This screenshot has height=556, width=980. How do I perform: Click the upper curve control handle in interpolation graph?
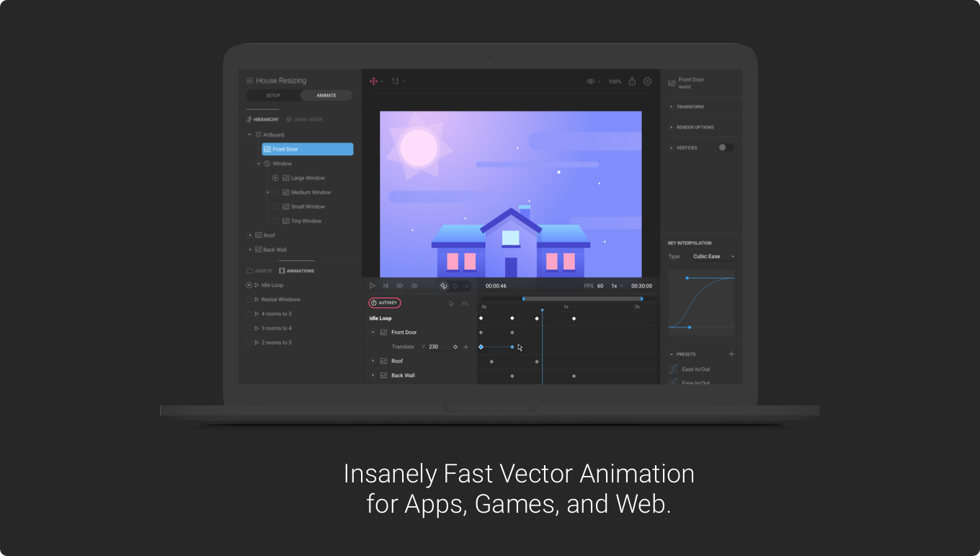[x=687, y=278]
